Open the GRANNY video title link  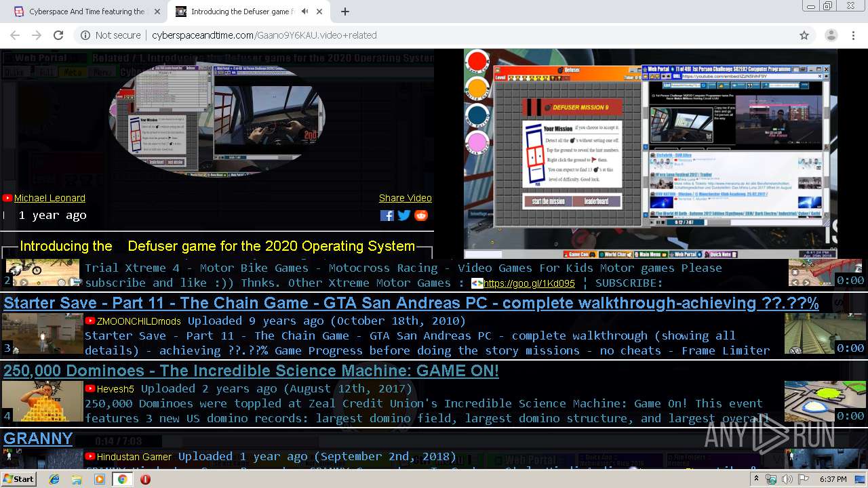pos(38,439)
